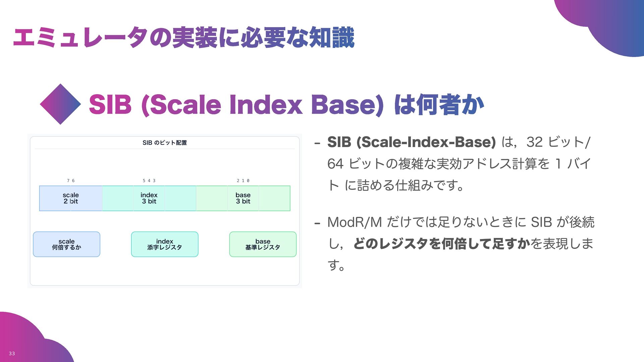Click the base 基準レジスタ box
The width and height of the screenshot is (644, 362).
263,244
